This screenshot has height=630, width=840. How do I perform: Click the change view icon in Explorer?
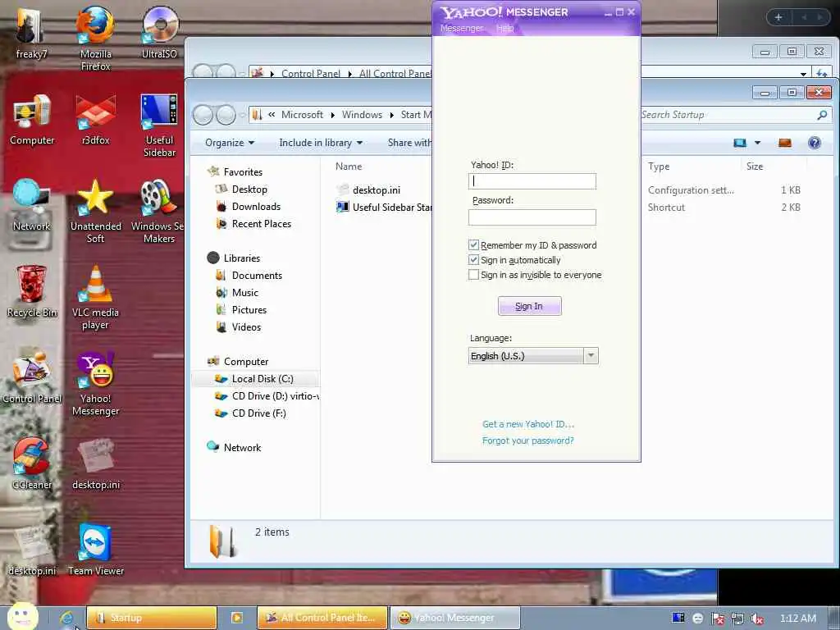(x=740, y=143)
